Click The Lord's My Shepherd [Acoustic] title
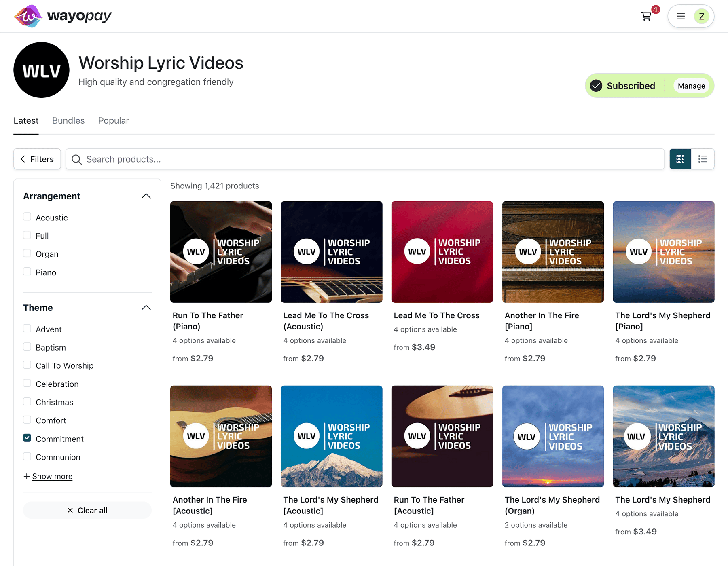The width and height of the screenshot is (728, 566). (331, 505)
